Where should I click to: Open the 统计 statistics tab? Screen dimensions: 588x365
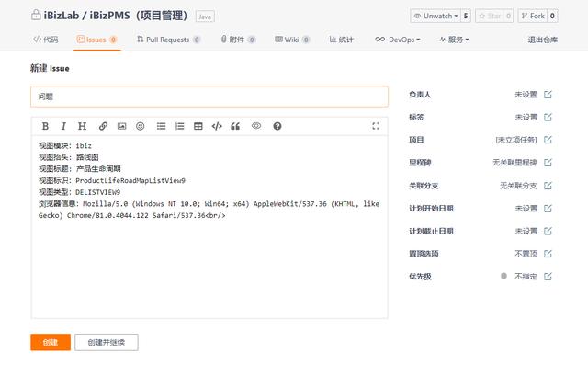click(x=341, y=40)
